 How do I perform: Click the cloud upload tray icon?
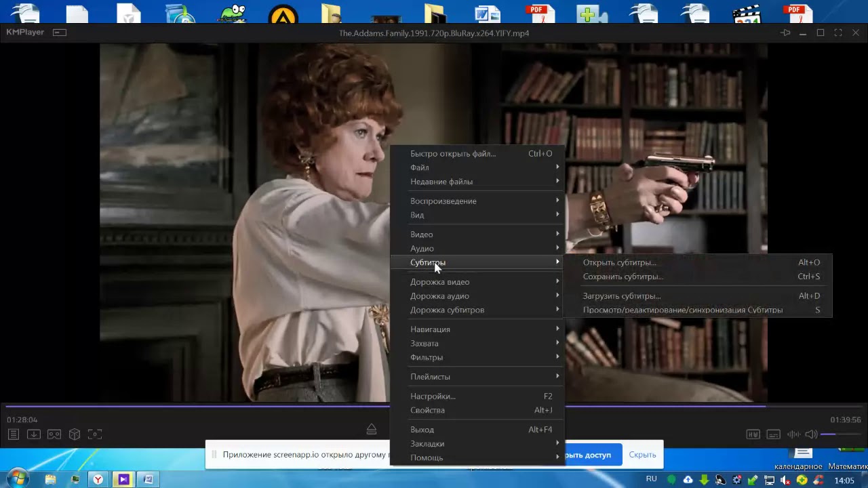point(688,480)
